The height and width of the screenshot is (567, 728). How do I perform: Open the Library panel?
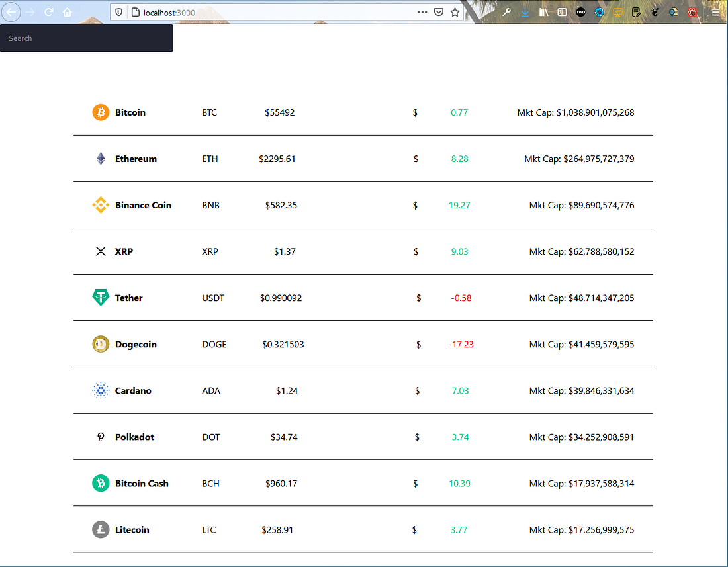tap(543, 12)
